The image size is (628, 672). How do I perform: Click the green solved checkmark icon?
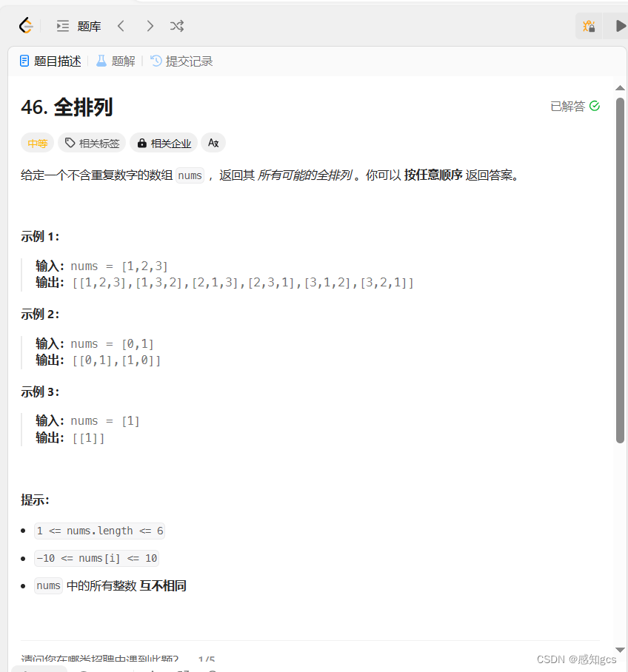pyautogui.click(x=595, y=106)
